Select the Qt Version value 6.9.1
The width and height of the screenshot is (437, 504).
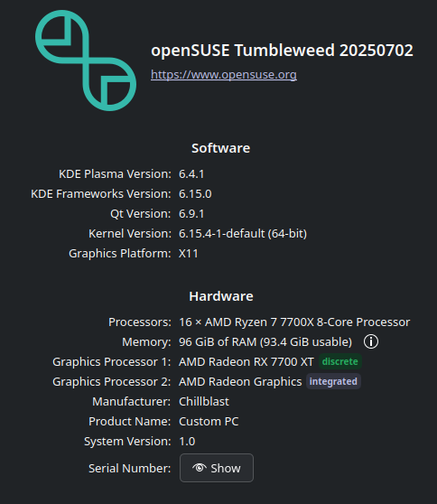click(191, 214)
